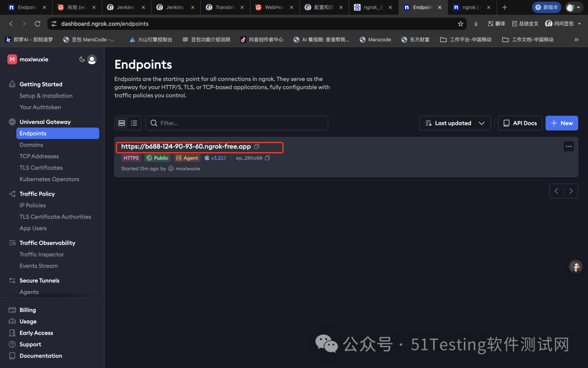Bookmark page with star icon
The image size is (588, 368).
[x=460, y=23]
